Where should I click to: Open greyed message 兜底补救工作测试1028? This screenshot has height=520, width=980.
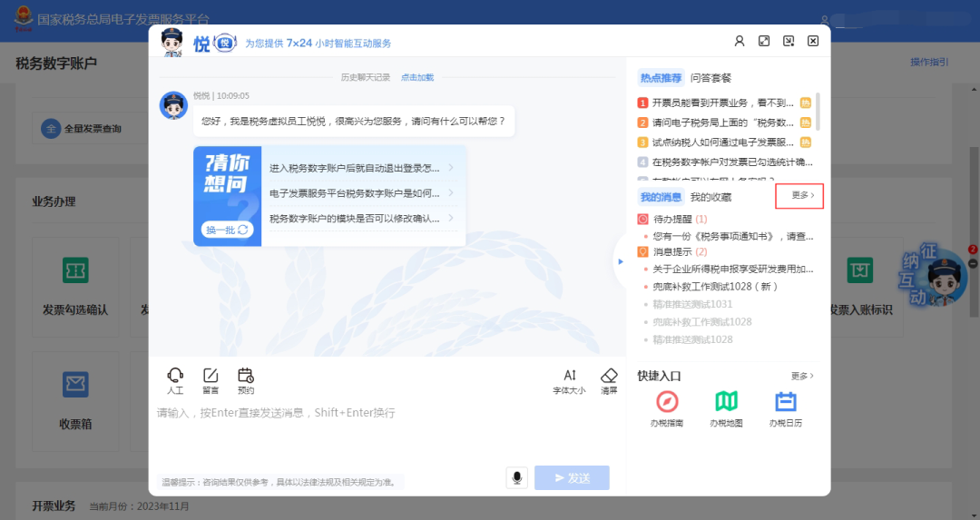click(x=701, y=322)
